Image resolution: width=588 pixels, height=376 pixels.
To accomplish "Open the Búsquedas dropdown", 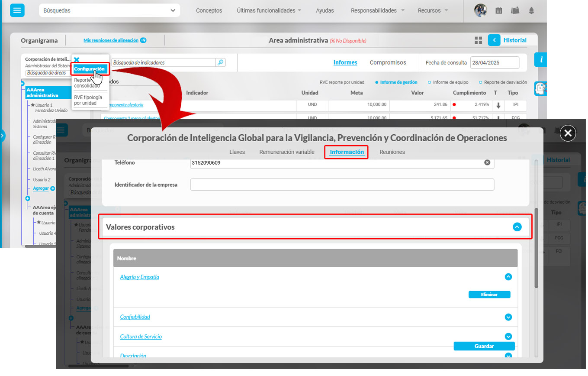I will click(x=109, y=10).
